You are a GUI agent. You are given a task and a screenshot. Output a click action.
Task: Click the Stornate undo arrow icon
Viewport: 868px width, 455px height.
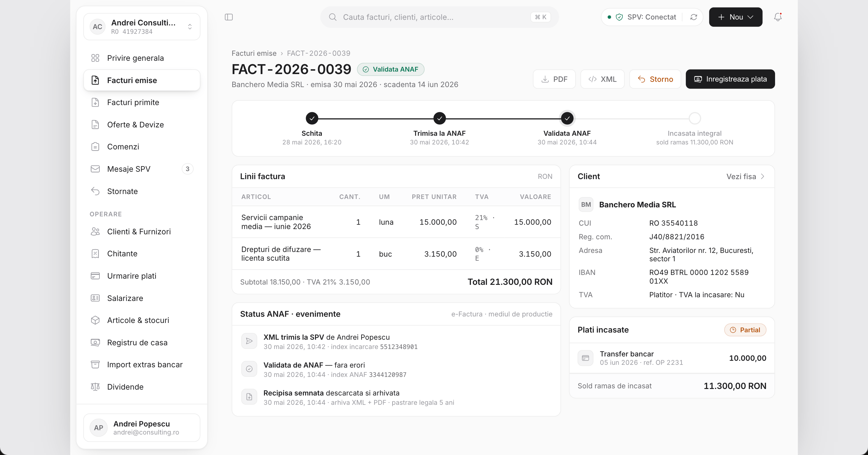click(x=95, y=191)
